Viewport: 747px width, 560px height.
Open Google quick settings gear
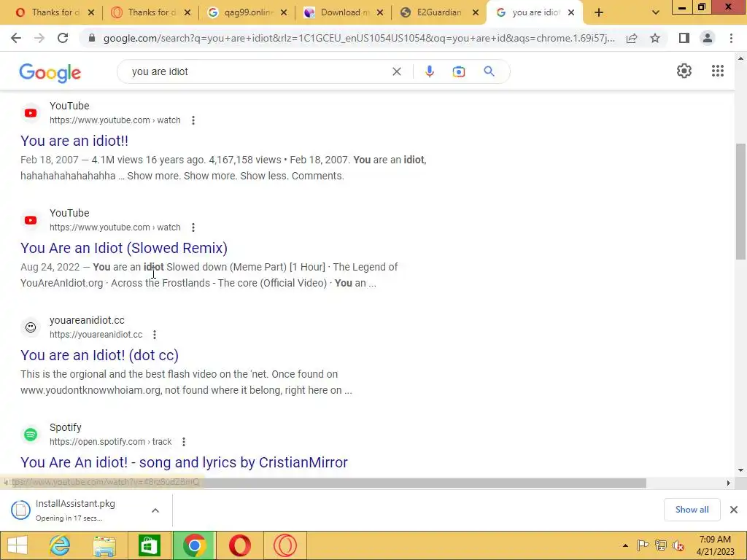coord(684,71)
